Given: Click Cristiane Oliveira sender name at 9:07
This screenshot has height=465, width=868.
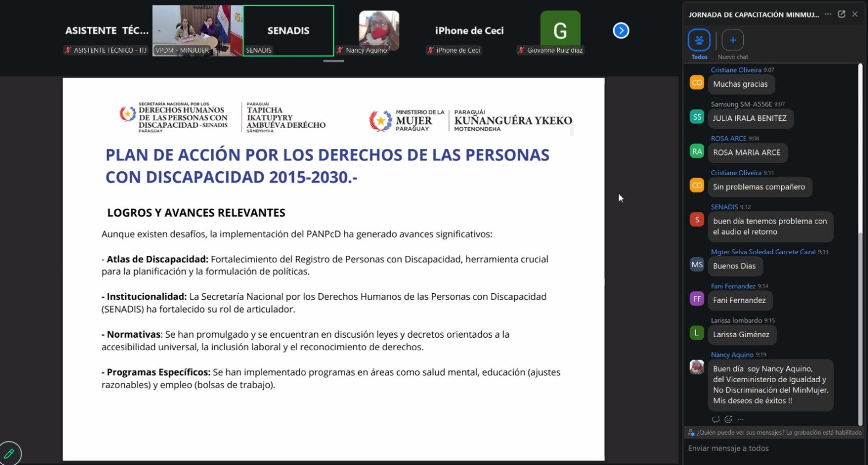Looking at the screenshot, I should pos(736,70).
